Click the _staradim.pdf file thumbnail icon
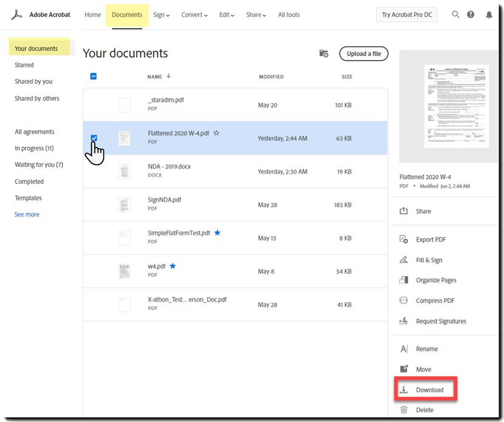The image size is (504, 422). (124, 105)
